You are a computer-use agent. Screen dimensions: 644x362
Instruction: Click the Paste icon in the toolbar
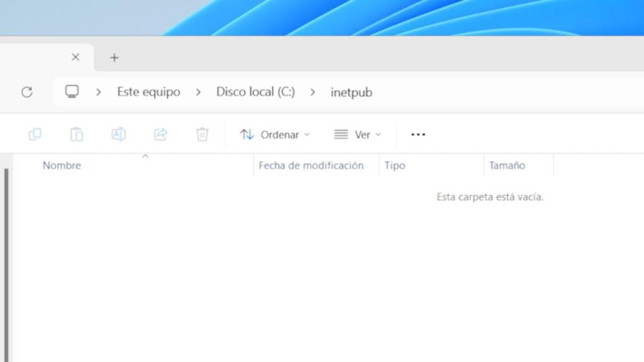click(x=76, y=134)
